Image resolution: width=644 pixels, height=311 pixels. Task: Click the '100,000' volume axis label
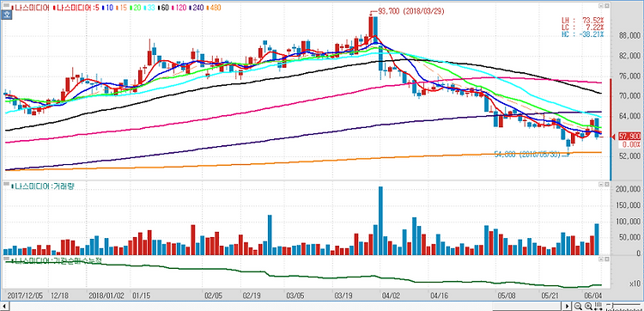628,223
